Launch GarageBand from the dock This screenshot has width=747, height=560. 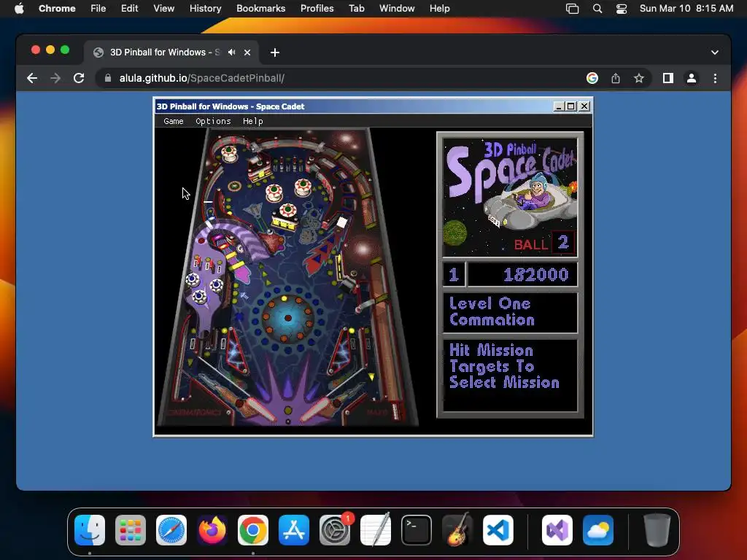pos(457,530)
